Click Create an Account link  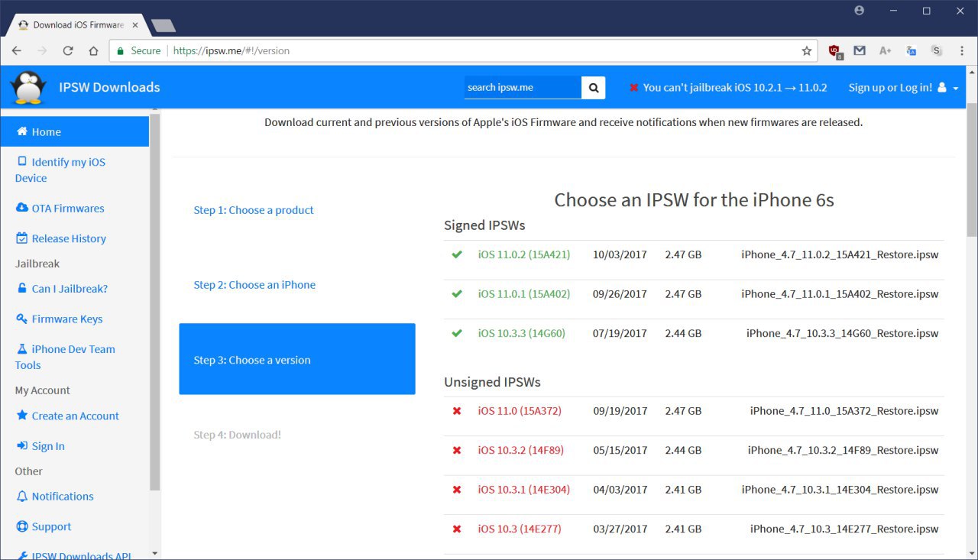[67, 416]
